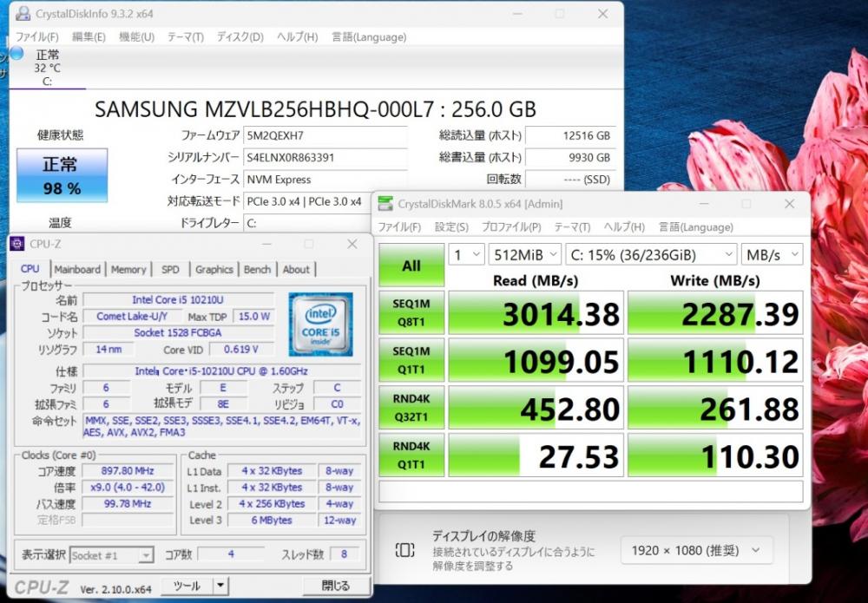Open 言語(Language) menu in CrystalDiskInfo
The image size is (868, 603).
tap(369, 37)
